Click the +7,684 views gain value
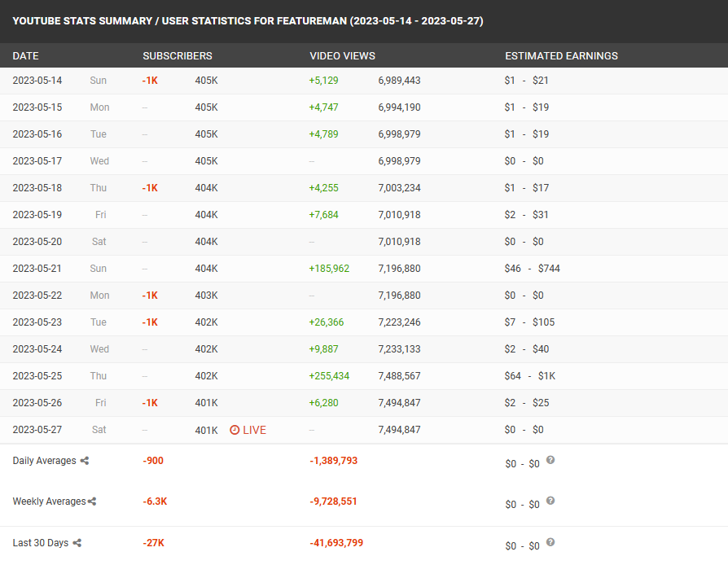The image size is (728, 565). (323, 215)
